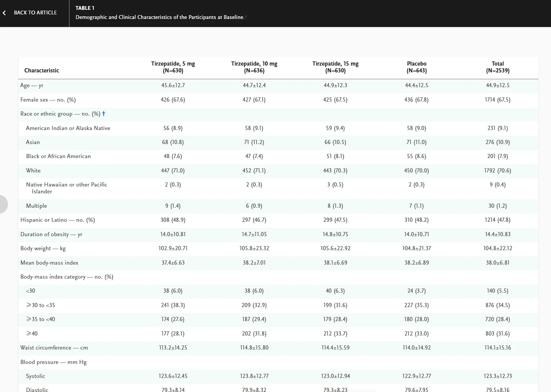Screen dimensions: 551x392
Task: Click the cell reading 308 (48.9)
Action: point(173,220)
